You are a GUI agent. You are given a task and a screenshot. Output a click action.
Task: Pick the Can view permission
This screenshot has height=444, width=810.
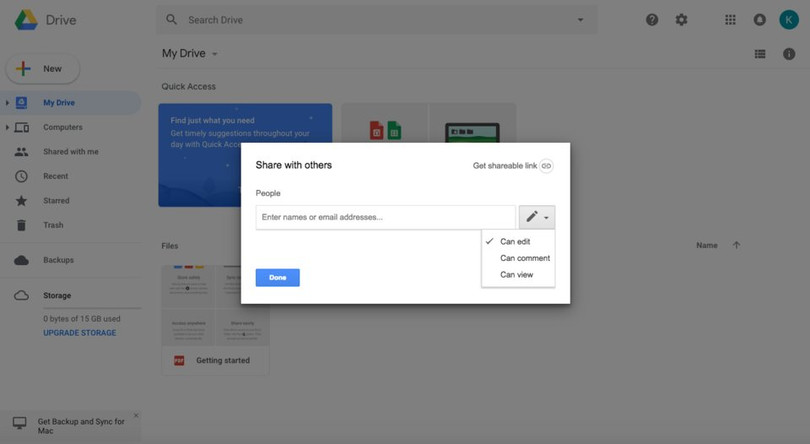(x=516, y=274)
